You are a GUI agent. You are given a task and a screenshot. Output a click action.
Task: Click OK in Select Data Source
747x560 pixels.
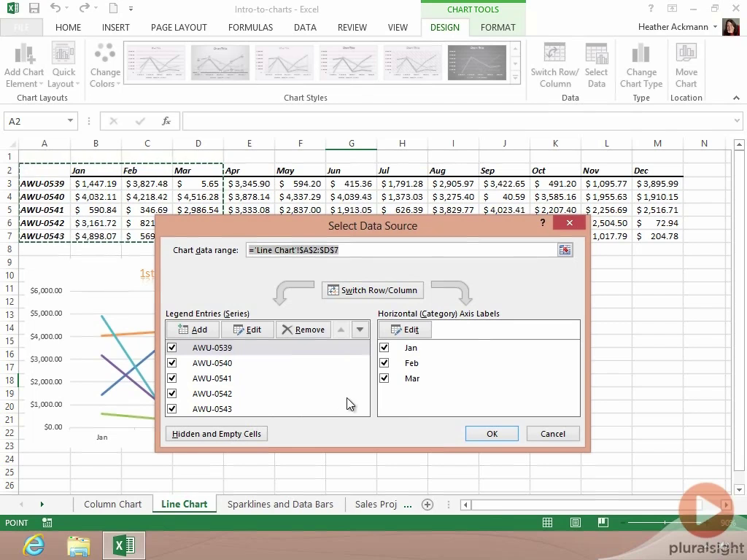(x=492, y=434)
